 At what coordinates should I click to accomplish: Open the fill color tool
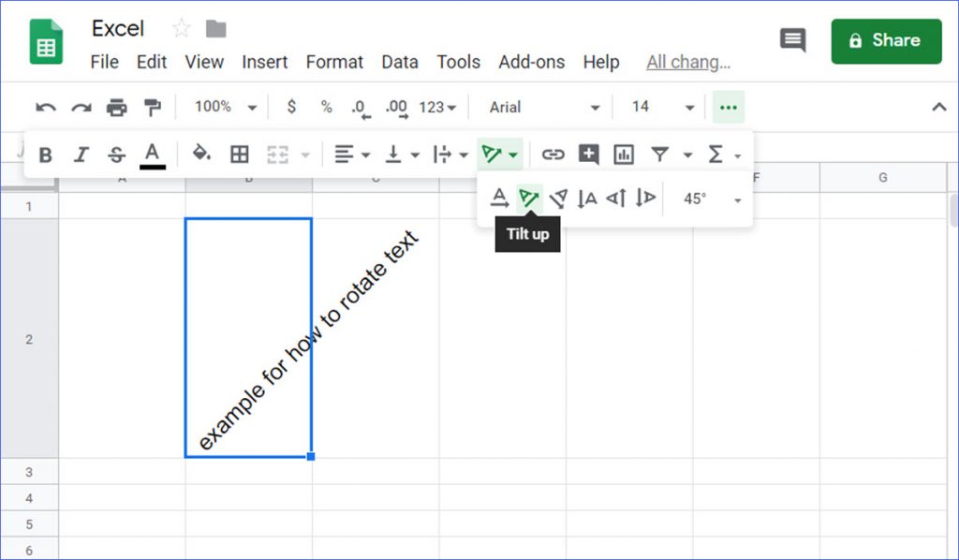pyautogui.click(x=200, y=154)
